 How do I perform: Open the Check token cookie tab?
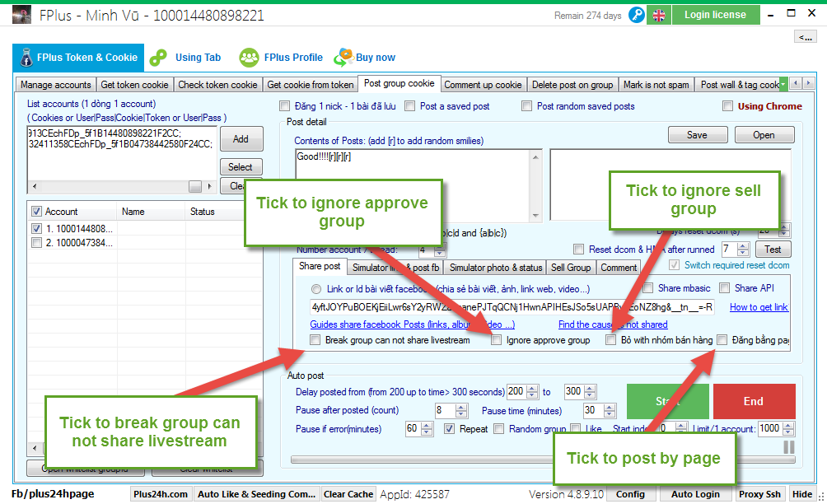[217, 84]
